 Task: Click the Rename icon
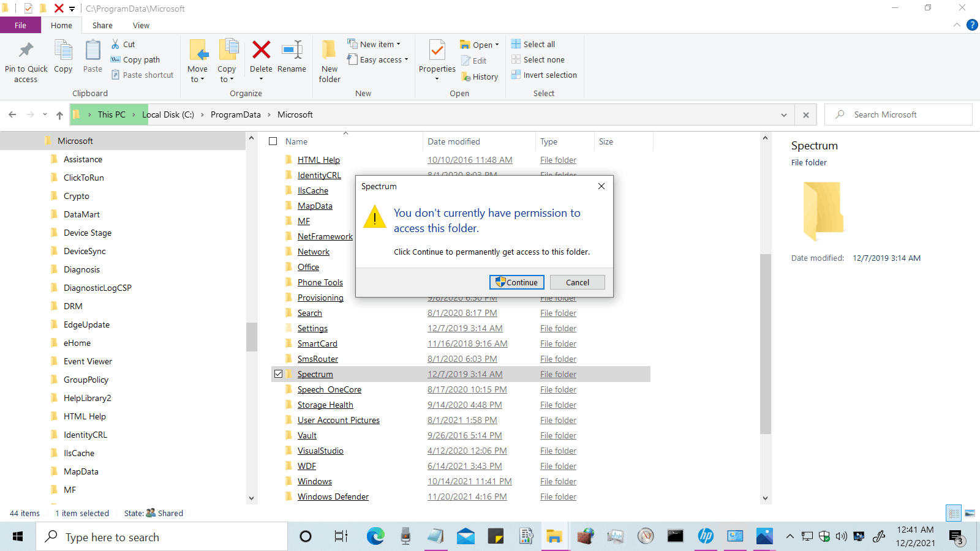pyautogui.click(x=292, y=50)
